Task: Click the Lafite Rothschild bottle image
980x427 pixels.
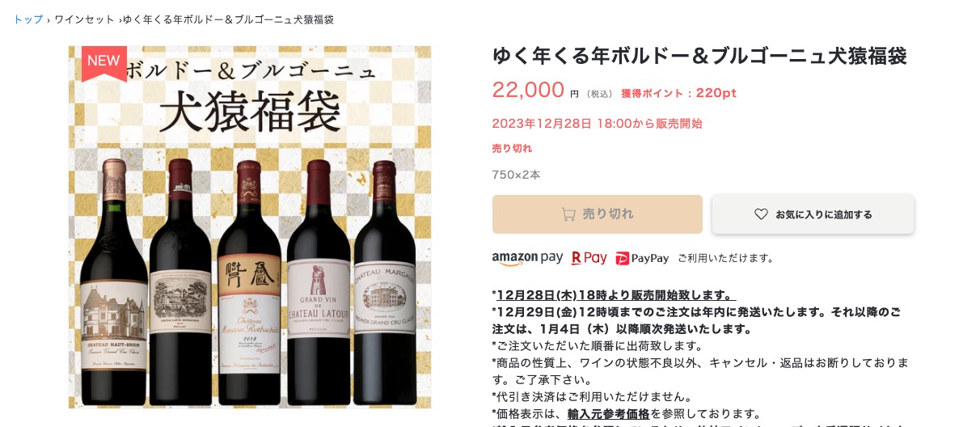Action: click(180, 283)
